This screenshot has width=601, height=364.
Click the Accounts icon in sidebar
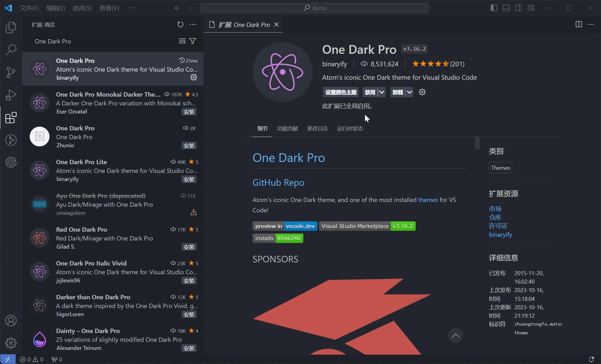pyautogui.click(x=11, y=321)
